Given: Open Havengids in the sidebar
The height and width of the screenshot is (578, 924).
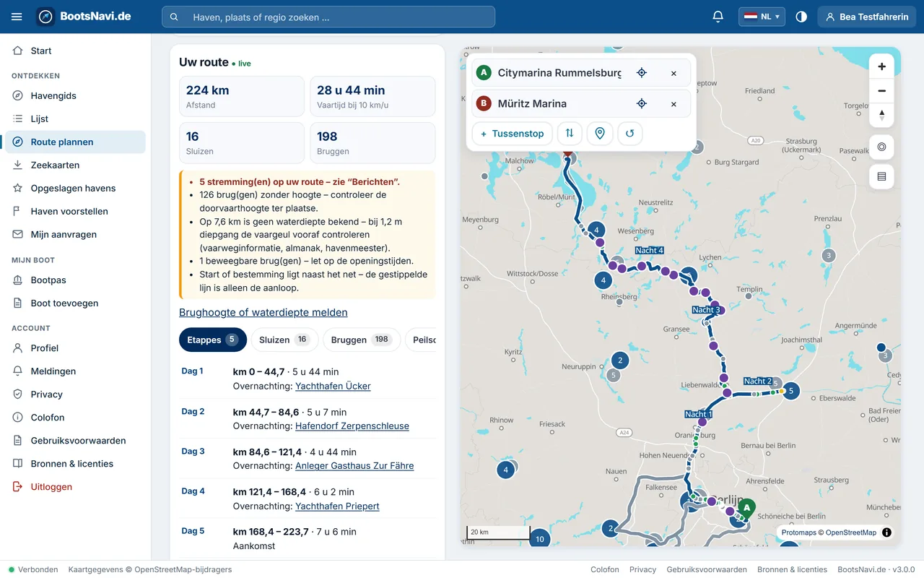Looking at the screenshot, I should [x=75, y=95].
